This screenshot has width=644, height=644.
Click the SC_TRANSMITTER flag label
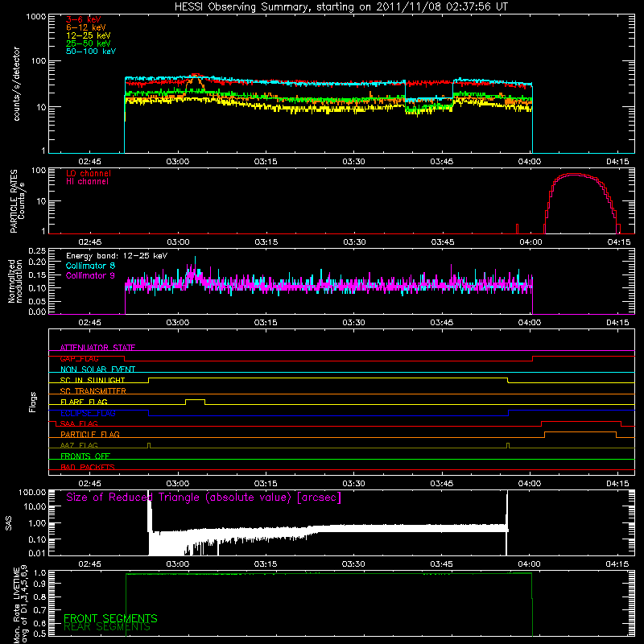[93, 391]
